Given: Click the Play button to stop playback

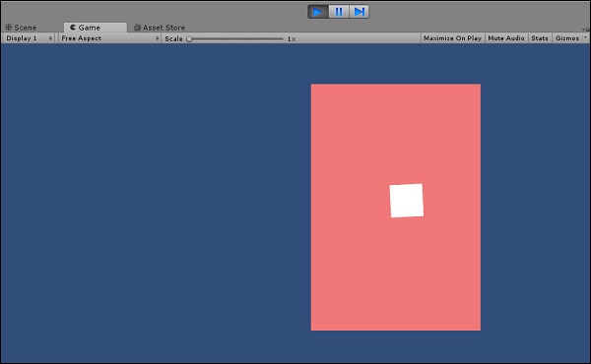Looking at the screenshot, I should [x=318, y=12].
